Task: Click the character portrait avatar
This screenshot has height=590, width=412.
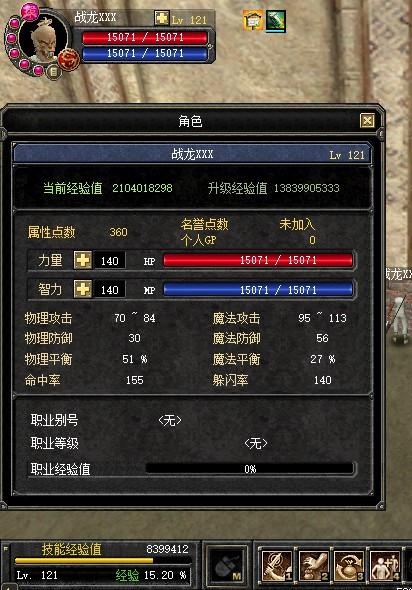Action: 44,40
